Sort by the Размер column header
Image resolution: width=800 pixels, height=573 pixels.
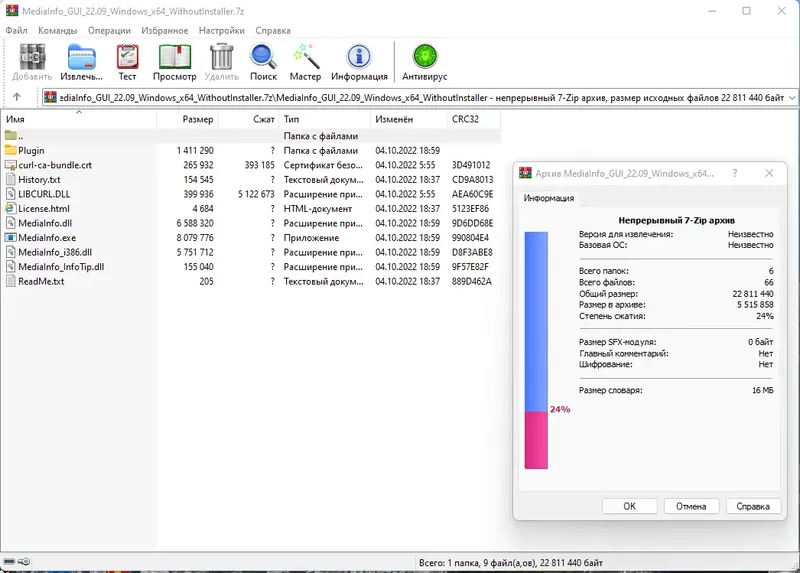(187, 119)
